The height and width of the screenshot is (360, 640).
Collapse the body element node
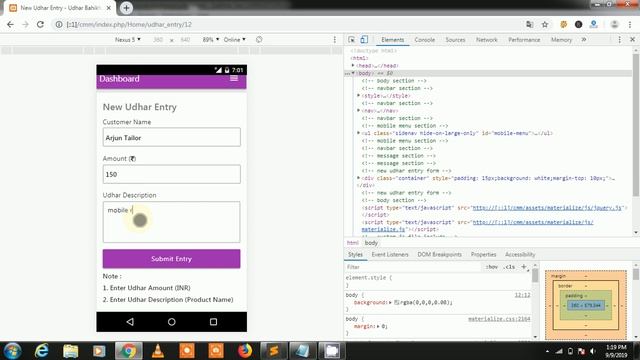click(353, 73)
